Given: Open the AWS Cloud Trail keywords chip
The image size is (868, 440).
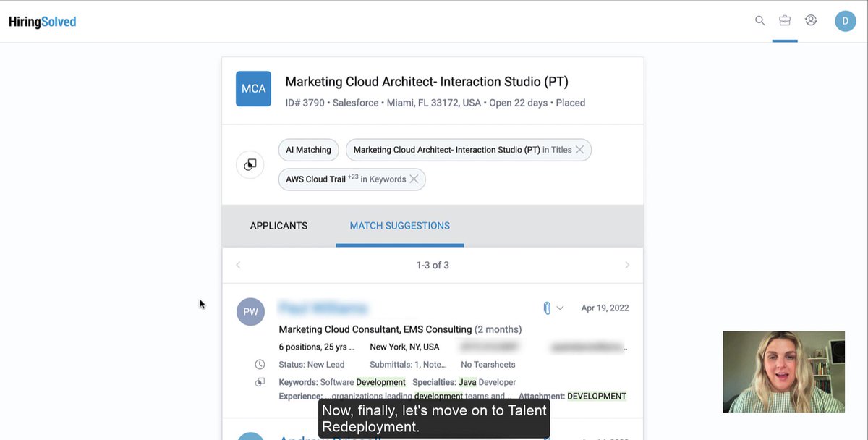Looking at the screenshot, I should point(346,179).
